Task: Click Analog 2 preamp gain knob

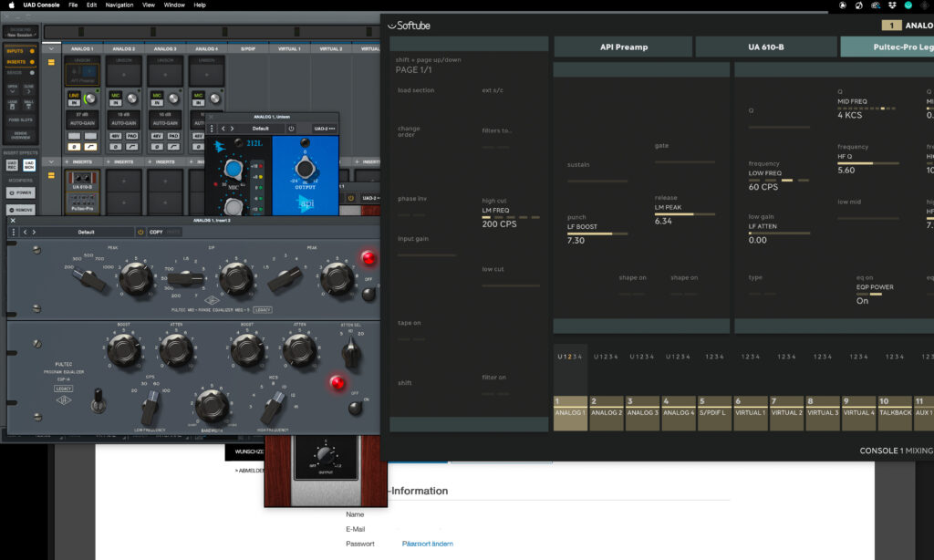Action: (132, 99)
